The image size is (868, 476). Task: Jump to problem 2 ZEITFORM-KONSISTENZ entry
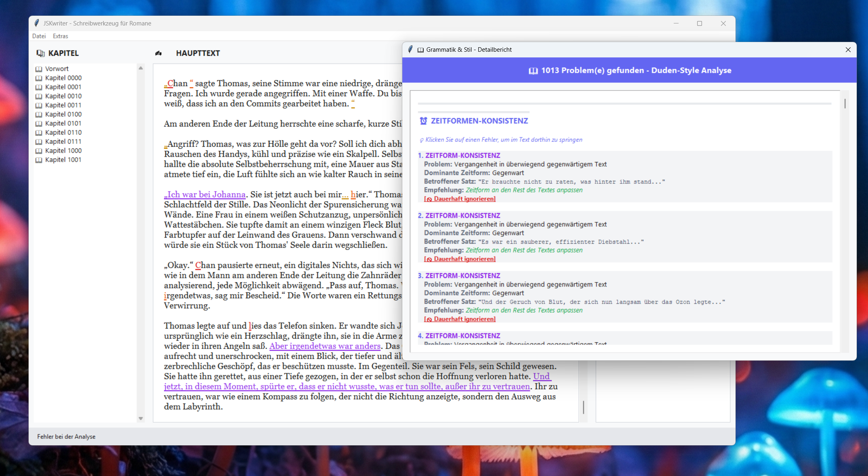tap(462, 215)
